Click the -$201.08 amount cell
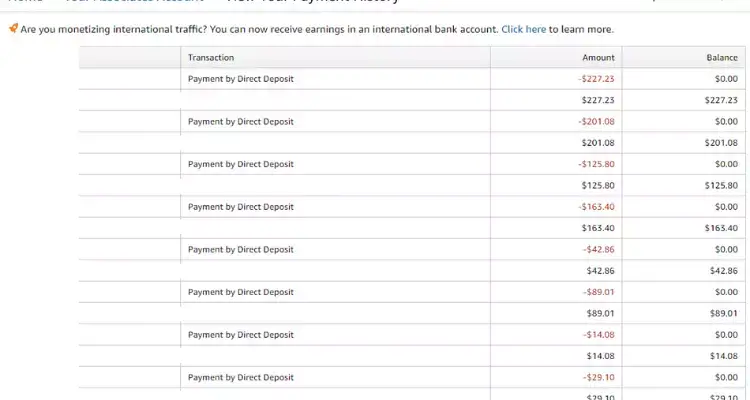This screenshot has width=750, height=400. 596,121
